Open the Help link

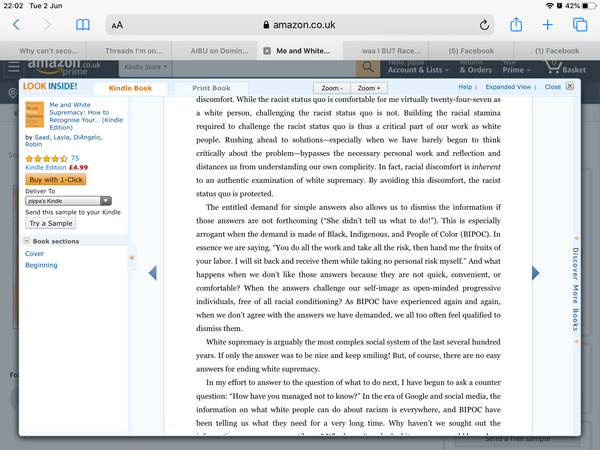(x=465, y=87)
